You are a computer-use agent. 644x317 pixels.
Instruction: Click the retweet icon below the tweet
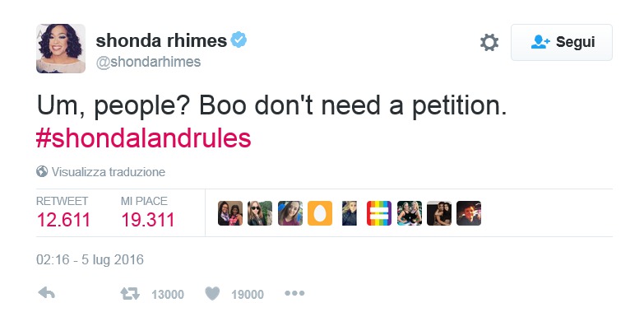pos(130,294)
